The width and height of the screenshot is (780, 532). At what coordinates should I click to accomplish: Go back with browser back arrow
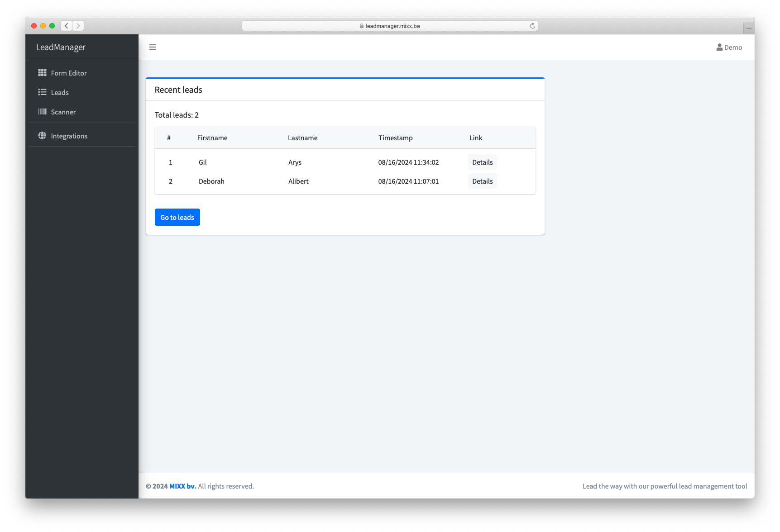pyautogui.click(x=67, y=26)
